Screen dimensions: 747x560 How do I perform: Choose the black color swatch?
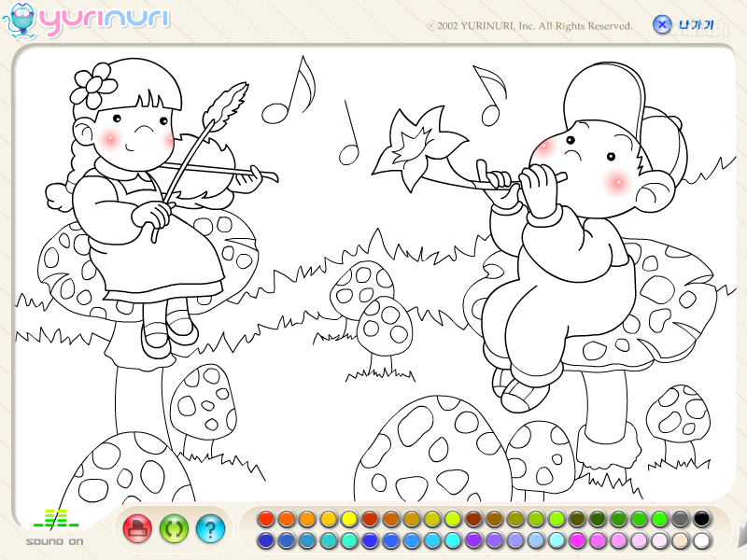(x=701, y=519)
